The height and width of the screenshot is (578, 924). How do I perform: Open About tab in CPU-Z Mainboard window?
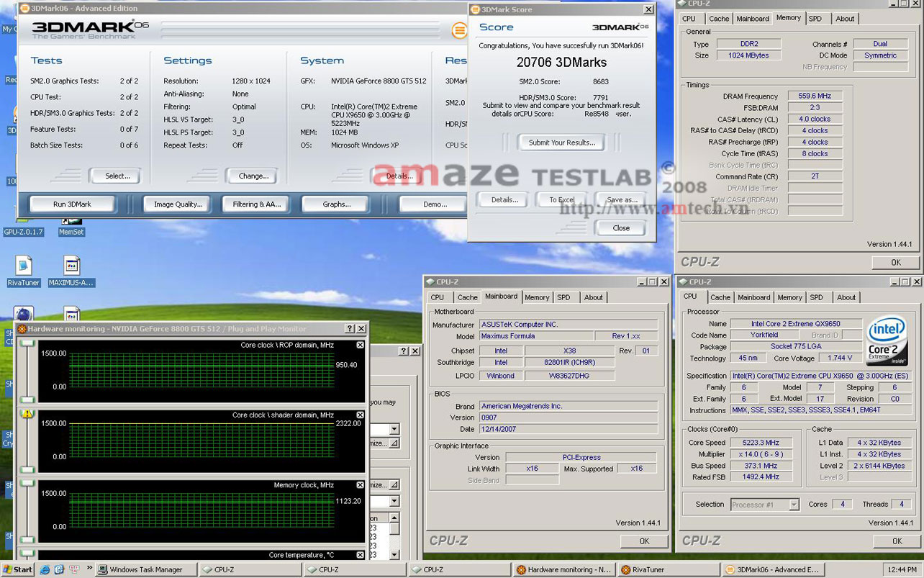point(594,297)
